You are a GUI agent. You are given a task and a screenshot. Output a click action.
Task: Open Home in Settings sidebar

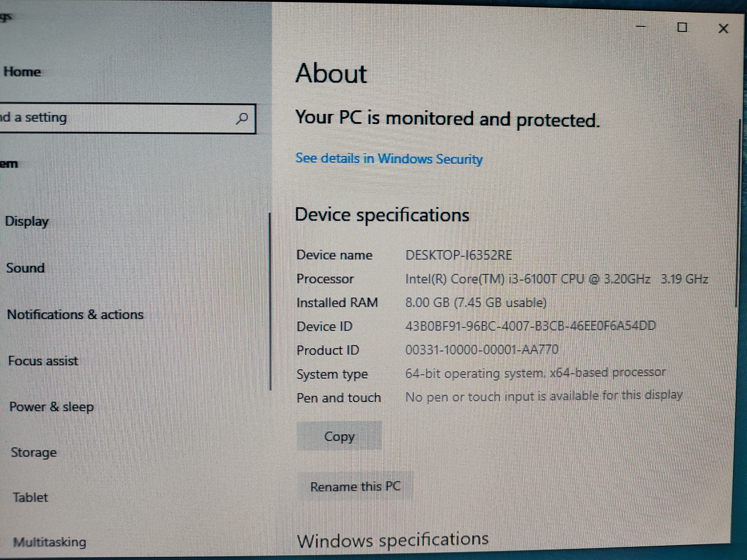point(22,71)
